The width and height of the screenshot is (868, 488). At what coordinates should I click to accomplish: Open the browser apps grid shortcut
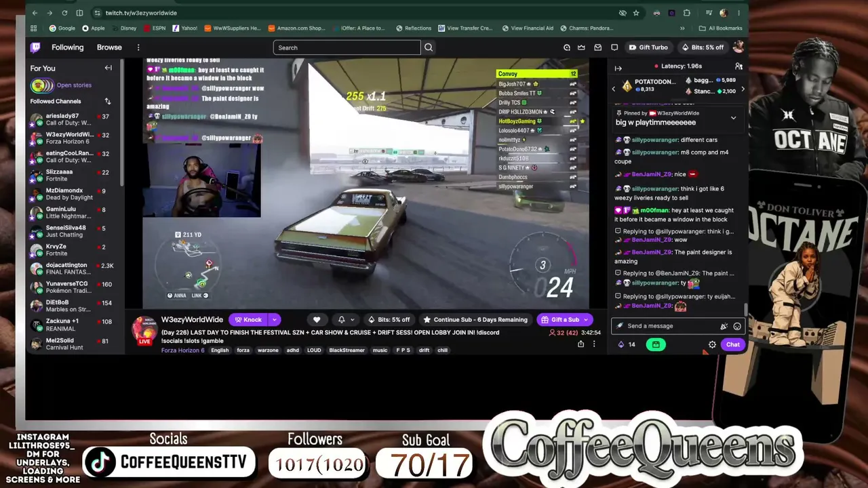pos(34,28)
